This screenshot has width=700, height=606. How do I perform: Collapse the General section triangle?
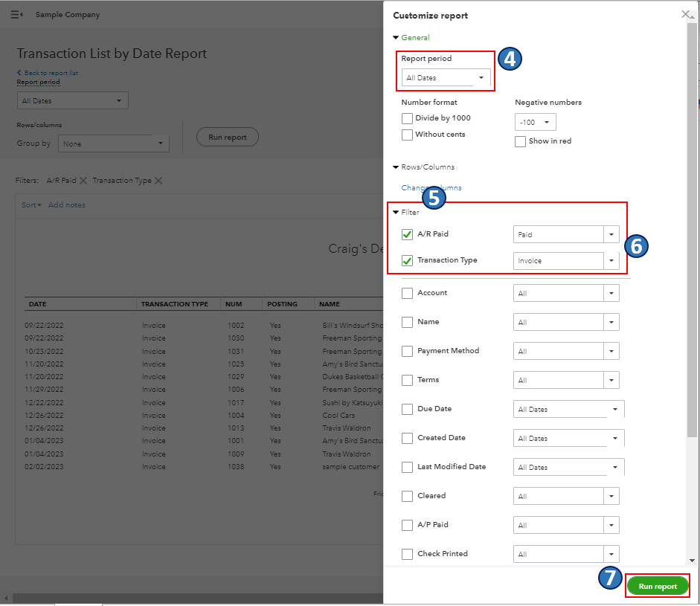(396, 38)
